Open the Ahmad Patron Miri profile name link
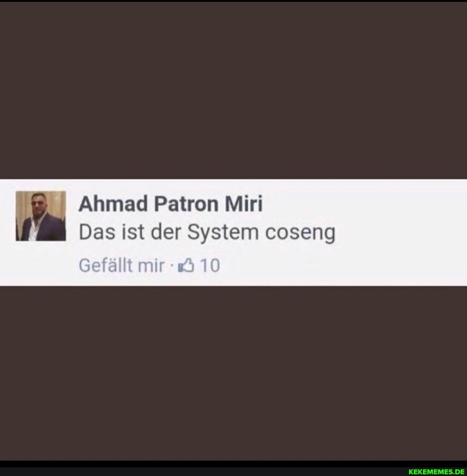The height and width of the screenshot is (476, 467). pyautogui.click(x=170, y=204)
